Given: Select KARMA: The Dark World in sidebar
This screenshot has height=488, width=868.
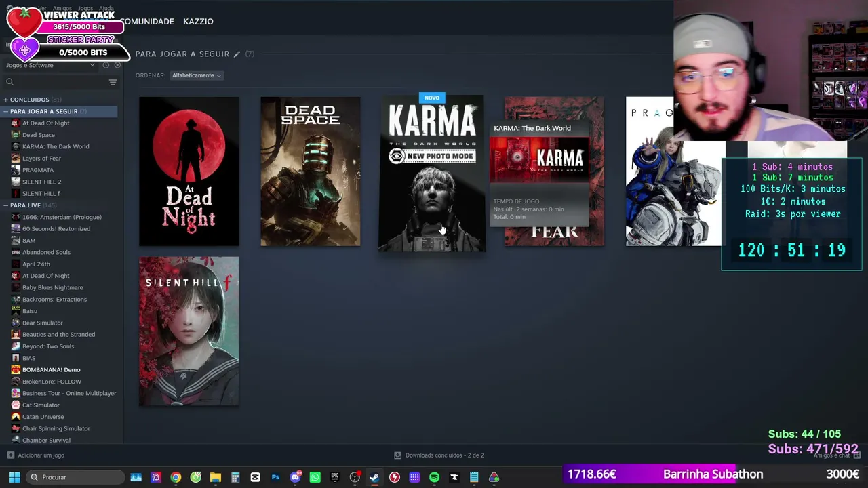Looking at the screenshot, I should [56, 146].
